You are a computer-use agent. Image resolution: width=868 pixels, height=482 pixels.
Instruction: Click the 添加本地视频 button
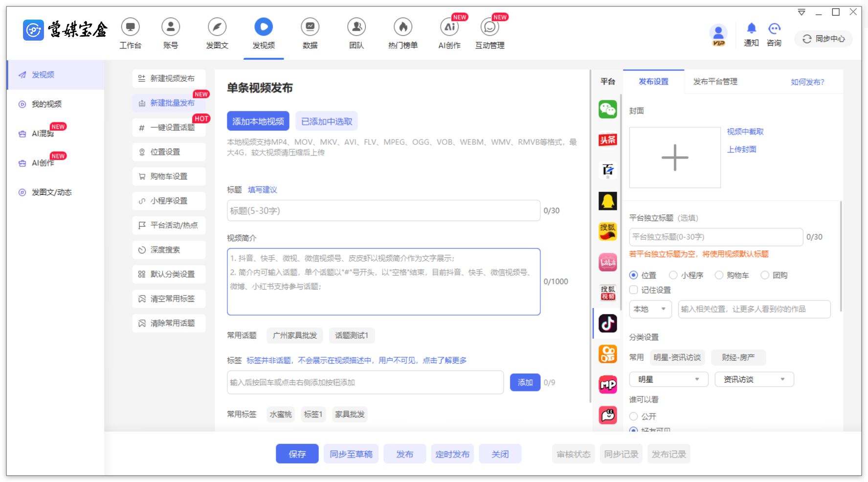[258, 121]
